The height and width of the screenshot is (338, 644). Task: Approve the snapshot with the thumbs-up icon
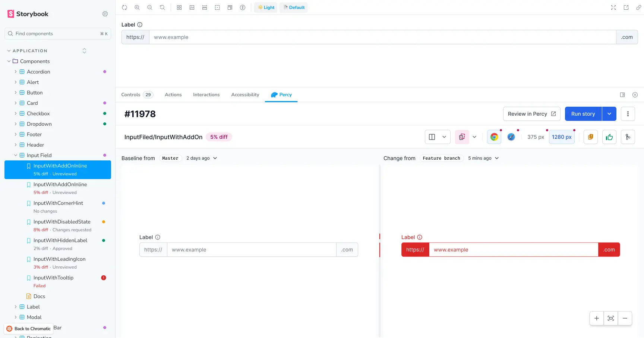click(609, 137)
